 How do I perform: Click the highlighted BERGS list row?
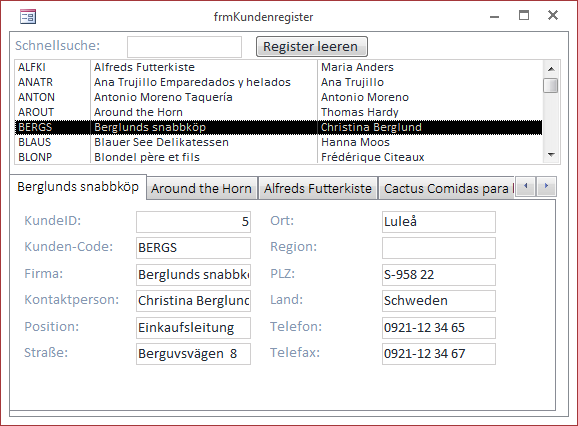click(279, 127)
